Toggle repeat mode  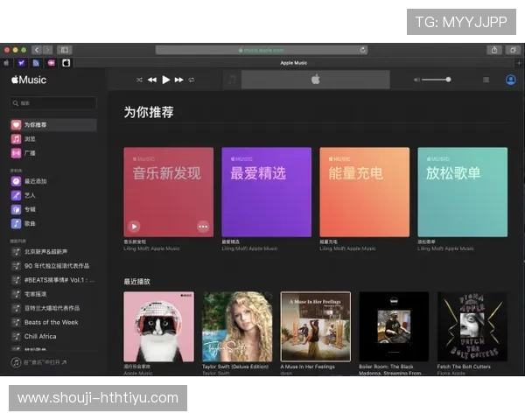pos(192,80)
